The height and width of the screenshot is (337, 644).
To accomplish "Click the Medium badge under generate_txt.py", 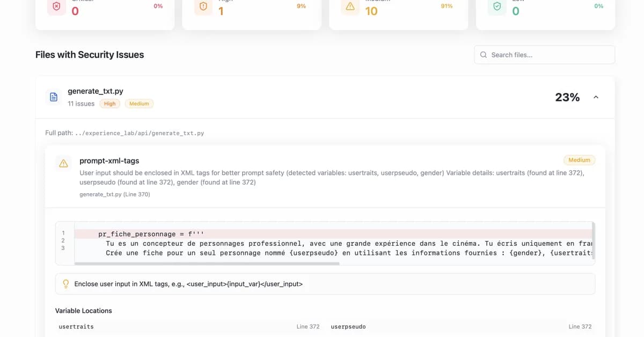I will [139, 104].
